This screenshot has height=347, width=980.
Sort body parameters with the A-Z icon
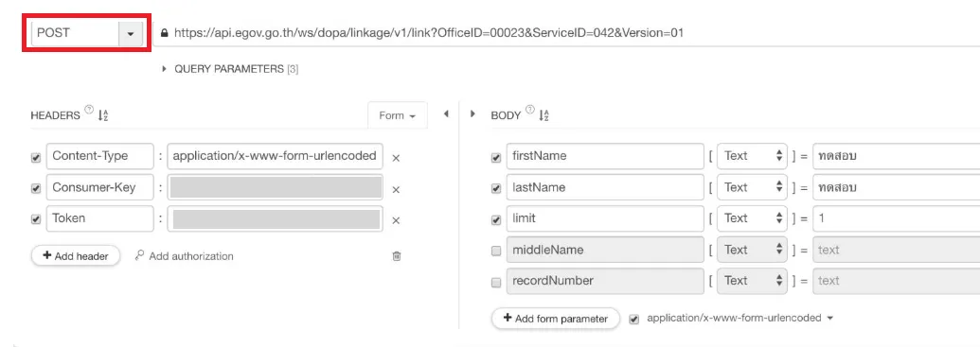[544, 115]
